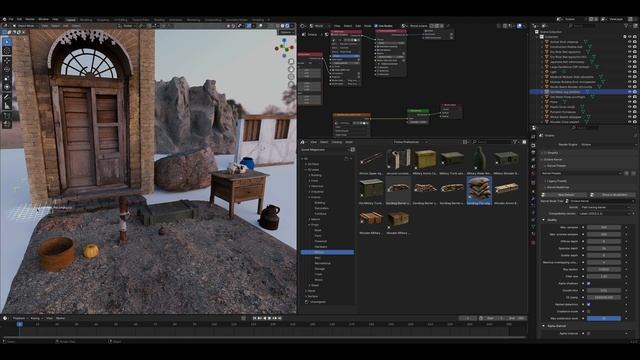
Task: Click the asset browser editor type icon
Action: 303,142
